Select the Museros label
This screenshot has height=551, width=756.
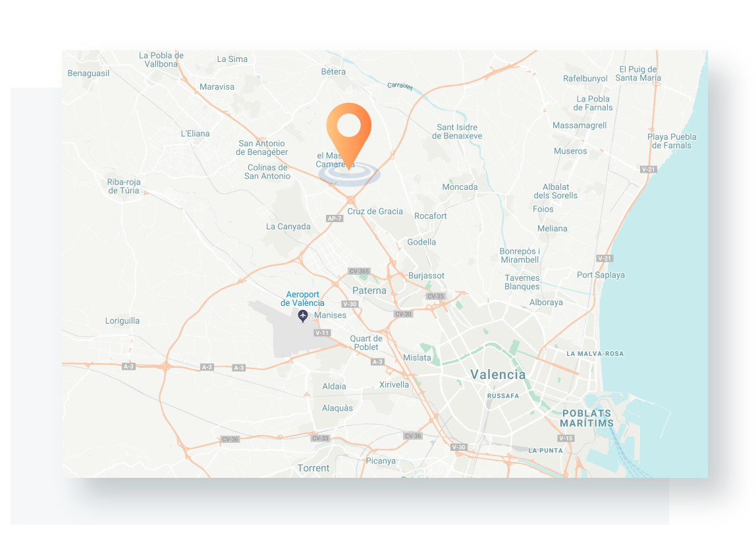tap(570, 151)
